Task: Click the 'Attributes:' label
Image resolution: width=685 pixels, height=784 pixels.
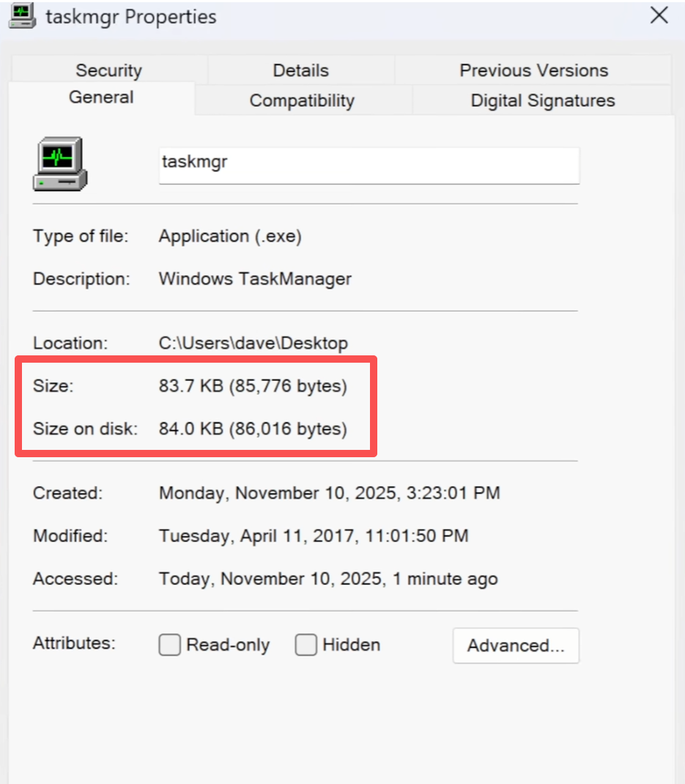Action: (x=75, y=643)
